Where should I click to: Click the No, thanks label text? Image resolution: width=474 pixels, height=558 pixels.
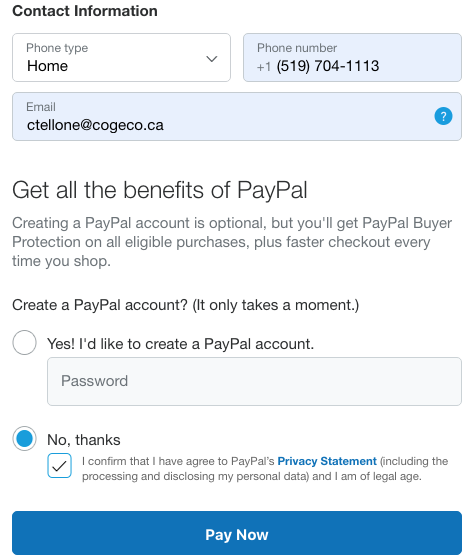click(x=84, y=440)
